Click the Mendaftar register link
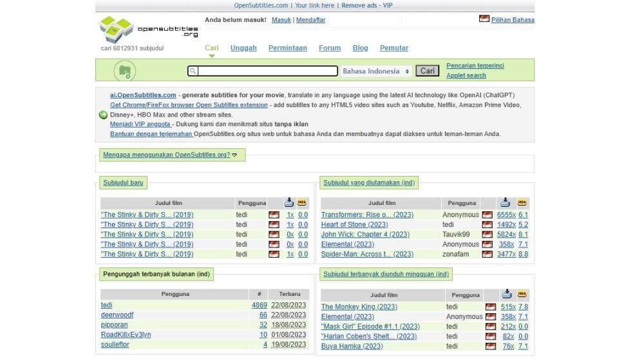 point(310,20)
